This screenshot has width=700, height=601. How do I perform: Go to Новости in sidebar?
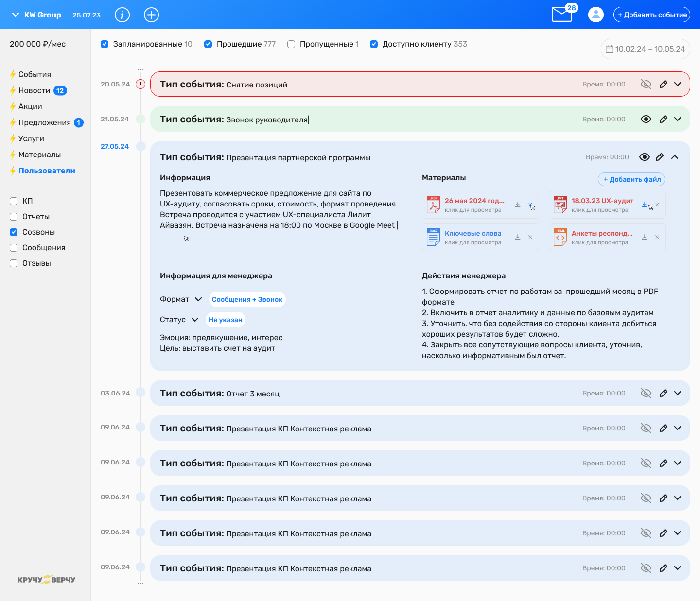[x=35, y=90]
